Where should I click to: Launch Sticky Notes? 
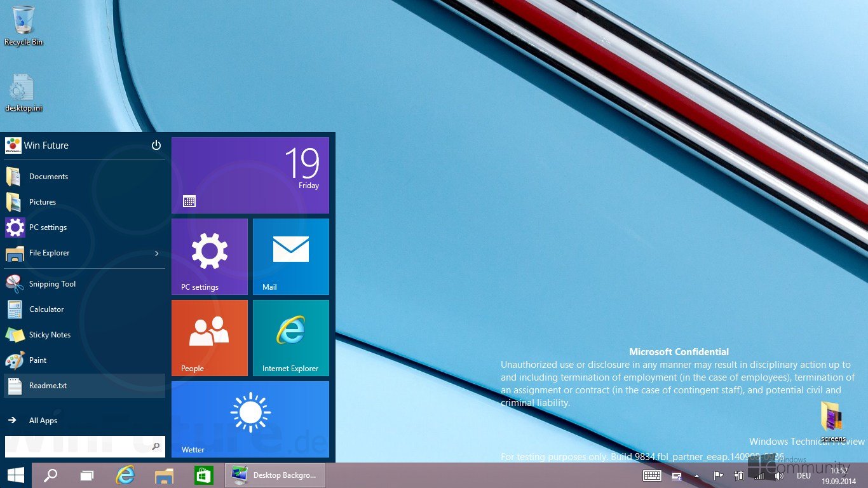click(50, 335)
